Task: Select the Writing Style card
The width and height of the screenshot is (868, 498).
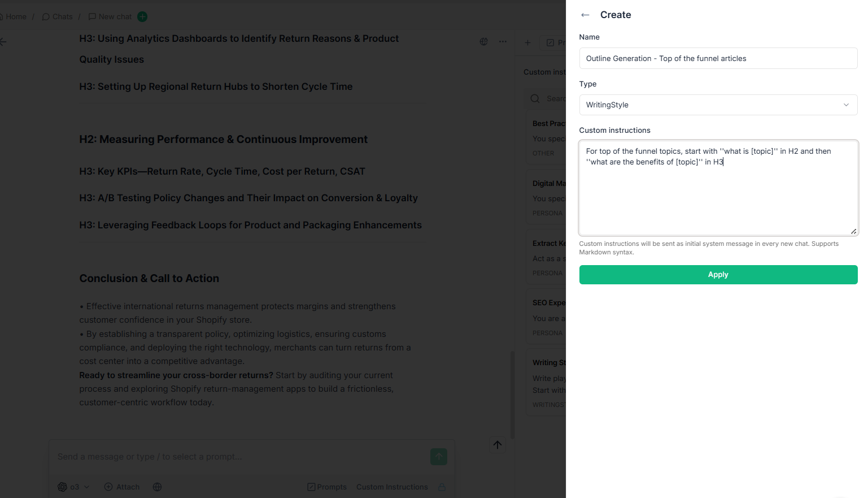Action: click(x=546, y=383)
